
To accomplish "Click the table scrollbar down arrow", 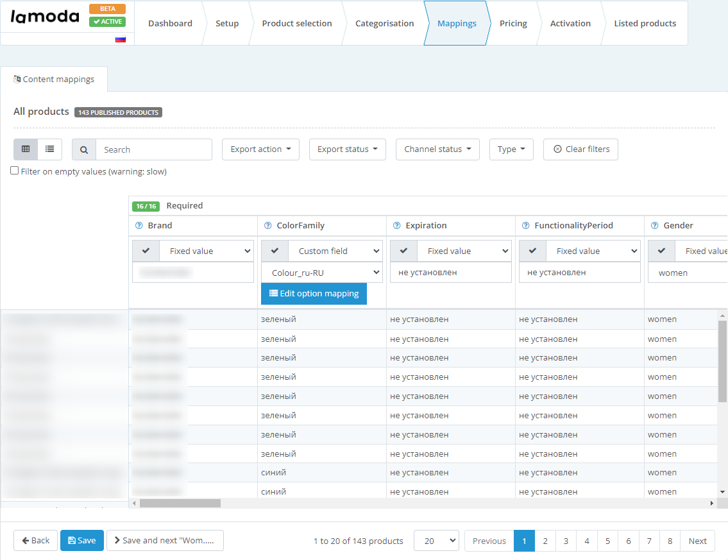I will click(722, 492).
